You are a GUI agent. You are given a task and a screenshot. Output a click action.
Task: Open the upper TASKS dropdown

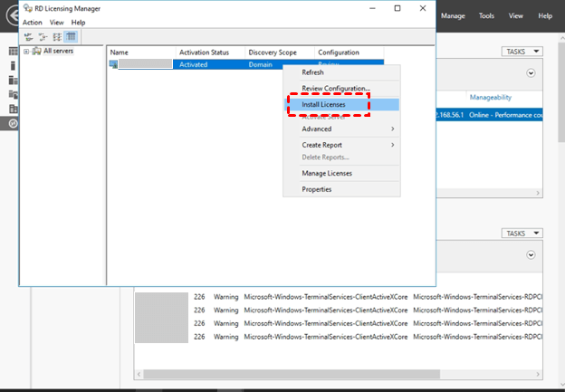[x=521, y=52]
